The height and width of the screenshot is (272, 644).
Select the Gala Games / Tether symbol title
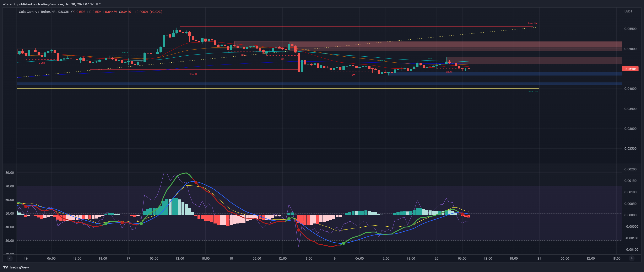click(34, 12)
